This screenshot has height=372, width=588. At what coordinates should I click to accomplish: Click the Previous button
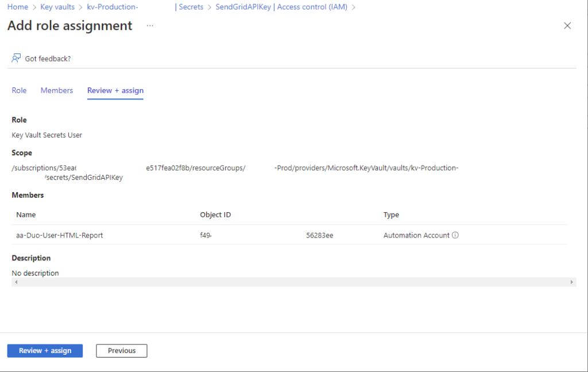[x=122, y=351]
